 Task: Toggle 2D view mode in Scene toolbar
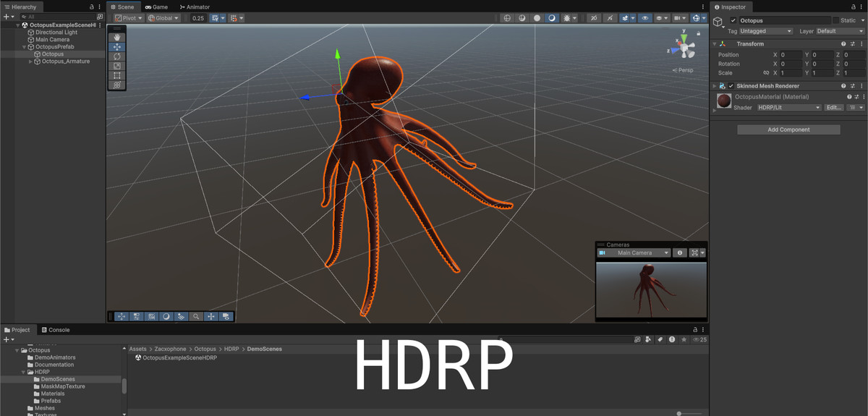click(x=593, y=18)
